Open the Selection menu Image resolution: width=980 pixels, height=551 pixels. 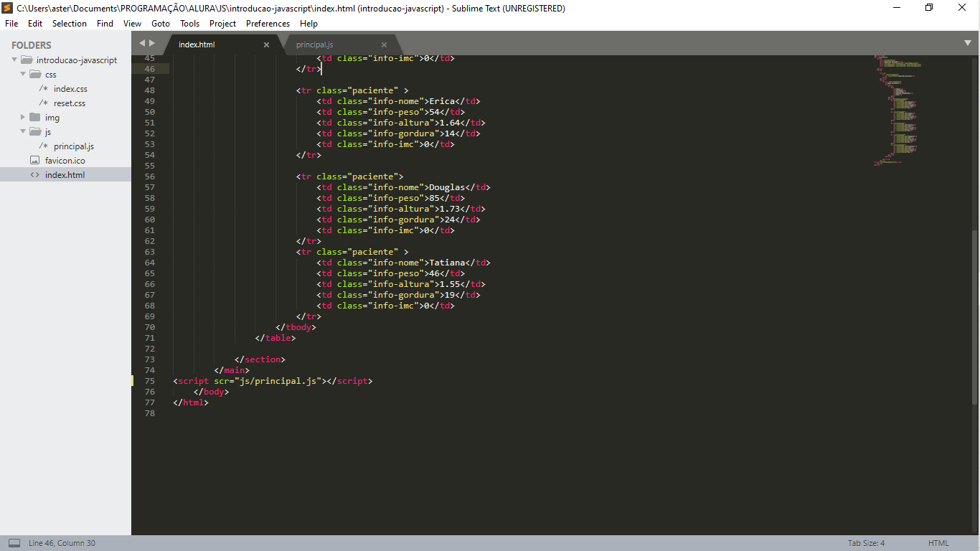pos(70,24)
